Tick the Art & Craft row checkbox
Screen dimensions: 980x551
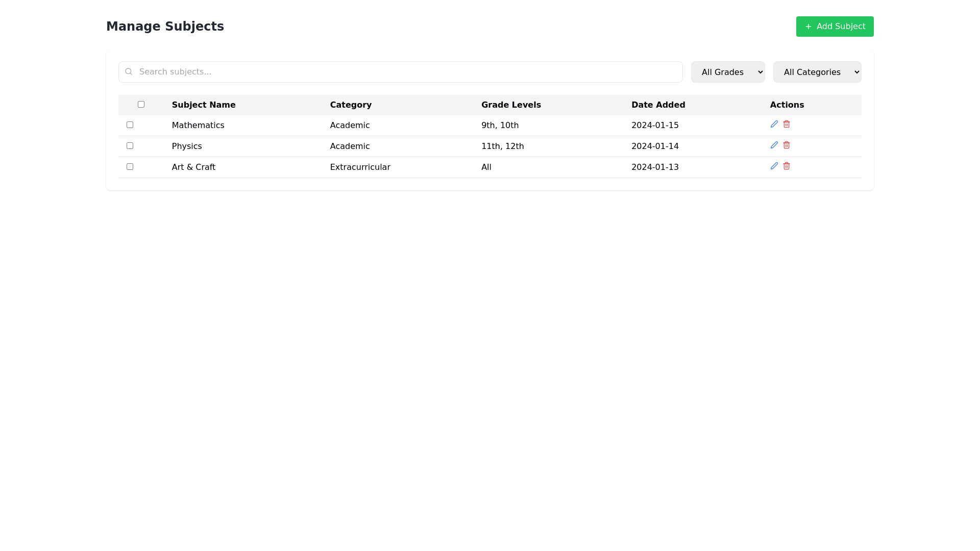(x=130, y=166)
